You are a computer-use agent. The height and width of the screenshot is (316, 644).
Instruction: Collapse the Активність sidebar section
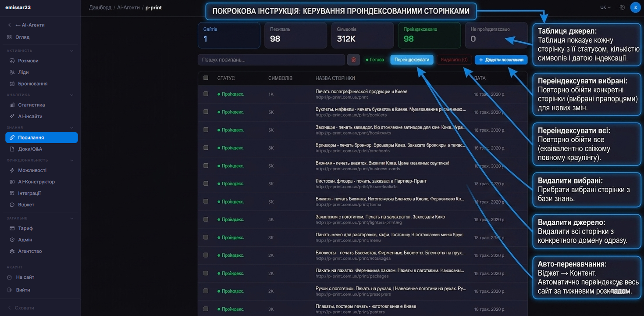(72, 51)
